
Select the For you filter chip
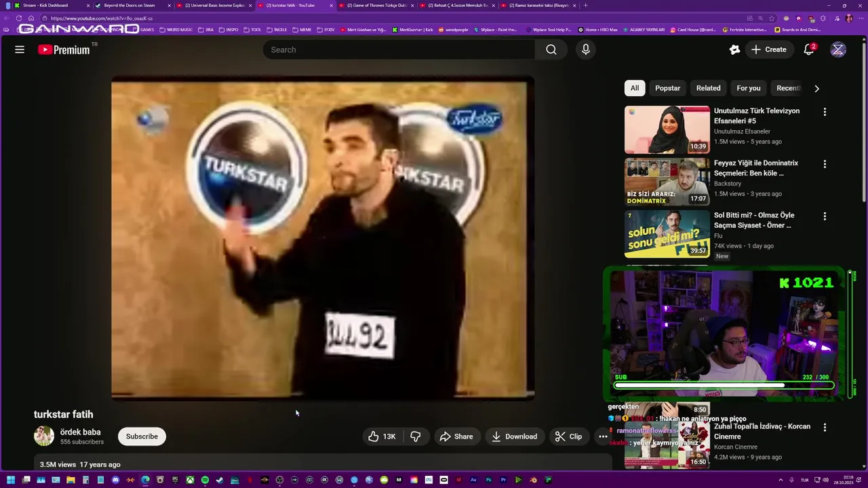pyautogui.click(x=749, y=88)
